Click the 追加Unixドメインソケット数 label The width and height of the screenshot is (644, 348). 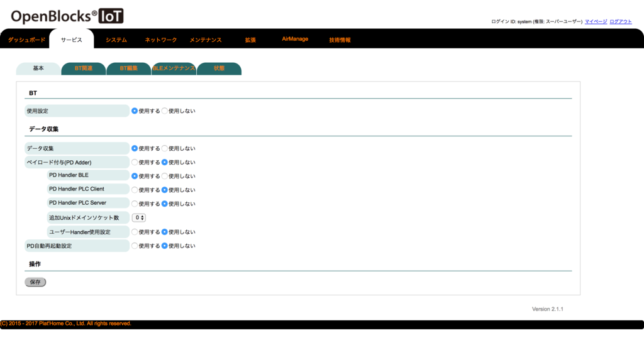[x=87, y=217]
